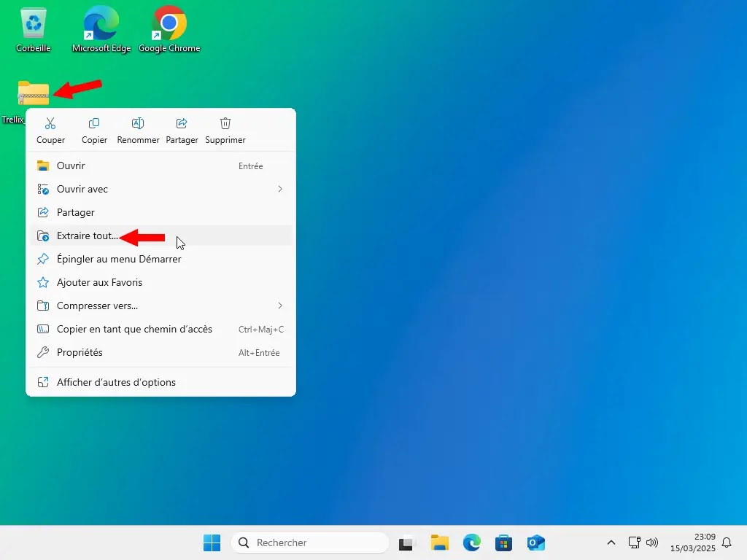
Task: Choose Afficher d'autres d'options
Action: pyautogui.click(x=160, y=382)
